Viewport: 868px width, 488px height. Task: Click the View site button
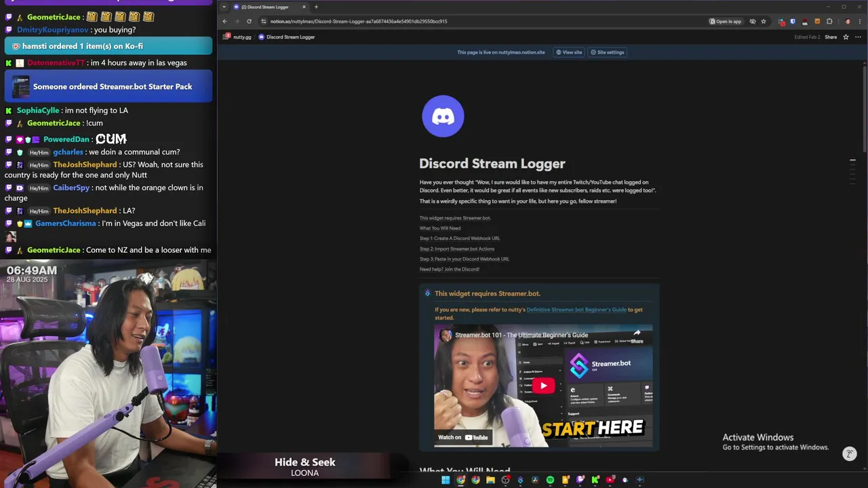pos(569,52)
